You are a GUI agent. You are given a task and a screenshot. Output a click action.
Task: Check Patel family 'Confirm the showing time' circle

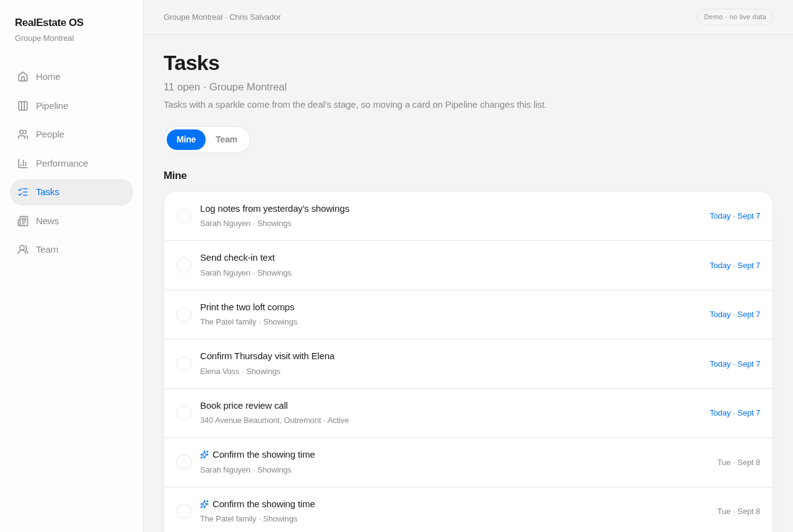(x=184, y=512)
